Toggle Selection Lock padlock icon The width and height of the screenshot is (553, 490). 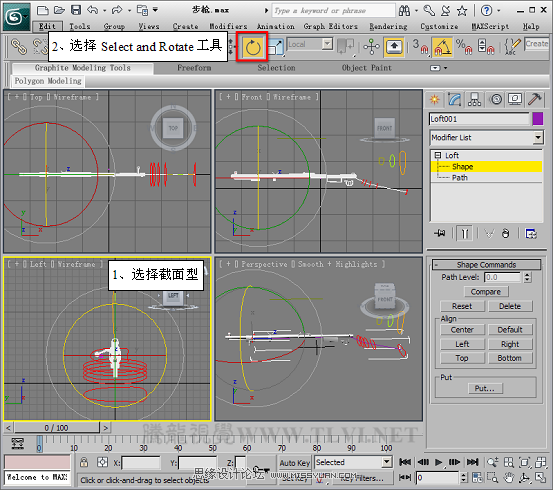point(84,462)
